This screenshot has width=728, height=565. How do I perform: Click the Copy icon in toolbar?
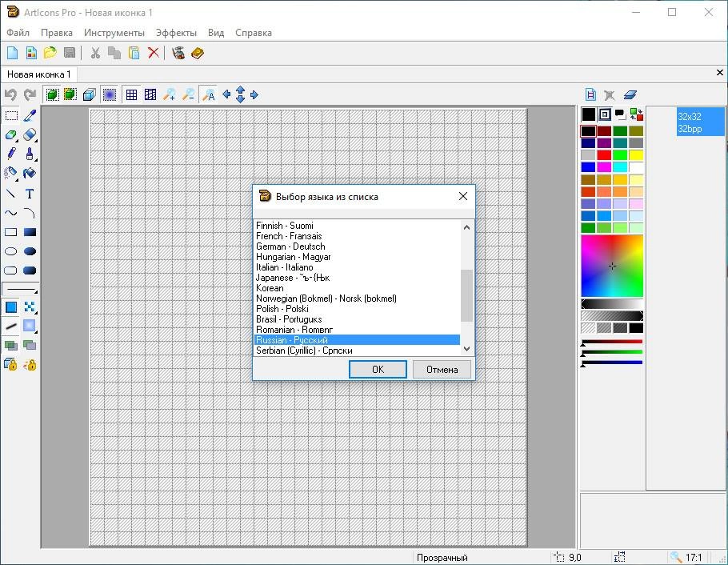point(114,53)
